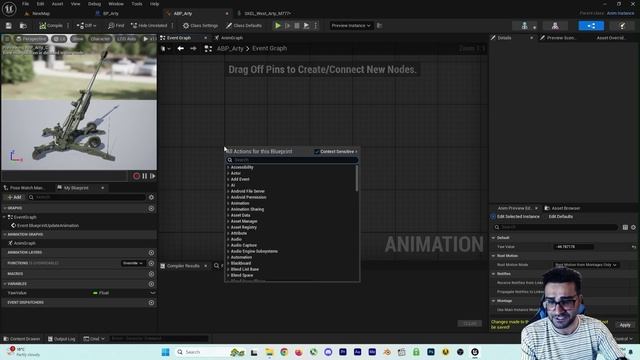Click the search field in actions menu
The image size is (640, 360).
292,160
